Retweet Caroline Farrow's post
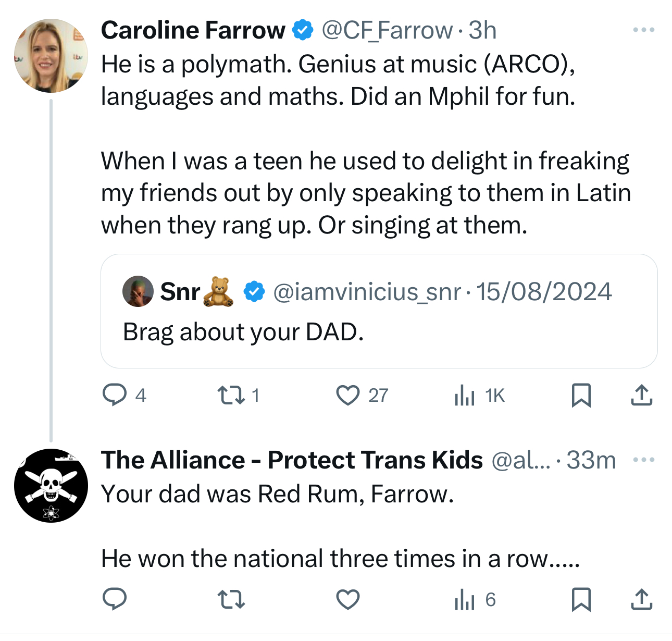Screen dimensions: 672x641 coord(231,395)
